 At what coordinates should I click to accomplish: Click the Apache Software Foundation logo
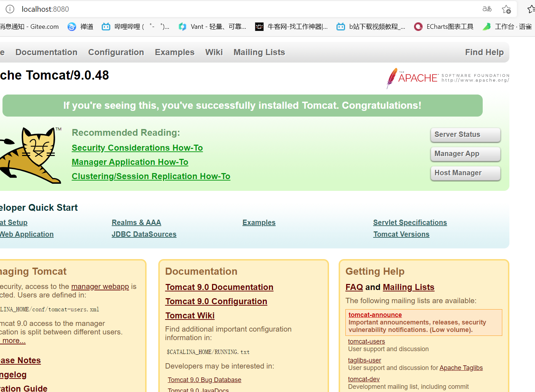click(x=448, y=78)
